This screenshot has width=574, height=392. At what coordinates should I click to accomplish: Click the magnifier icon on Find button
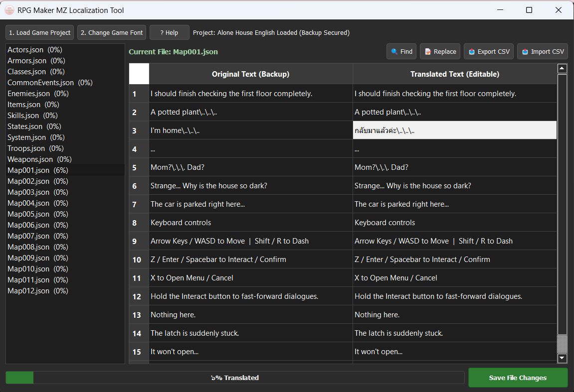pyautogui.click(x=394, y=52)
